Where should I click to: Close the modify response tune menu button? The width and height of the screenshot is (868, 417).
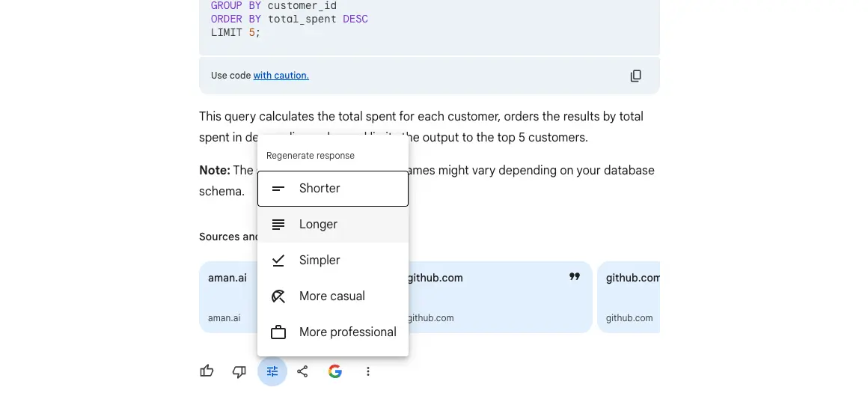(x=272, y=371)
